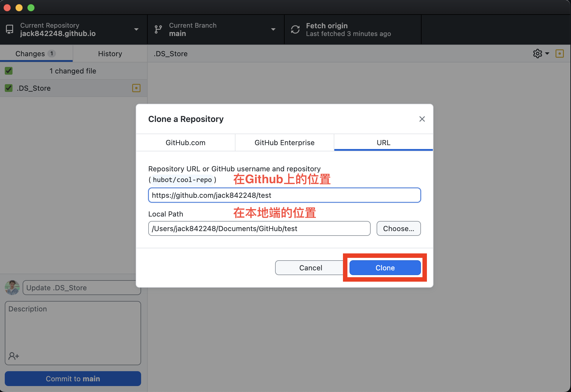
Task: Open the diff settings gear icon
Action: tap(537, 54)
